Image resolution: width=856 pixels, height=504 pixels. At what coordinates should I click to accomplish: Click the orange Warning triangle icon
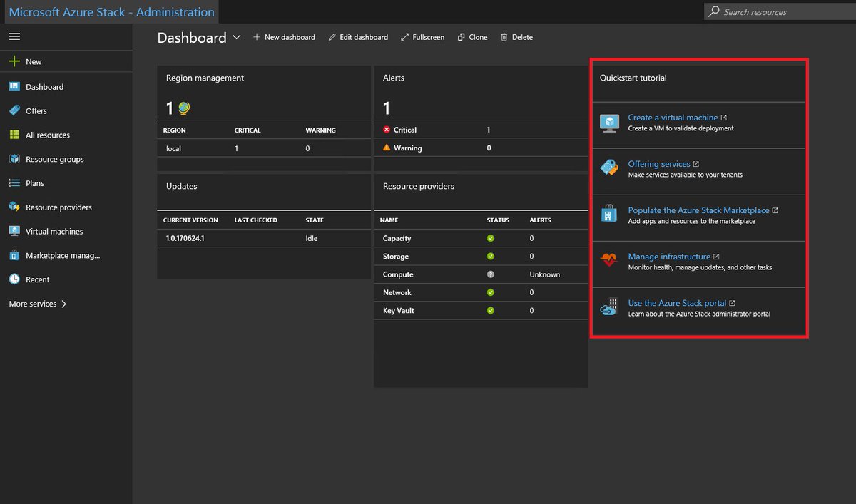387,148
